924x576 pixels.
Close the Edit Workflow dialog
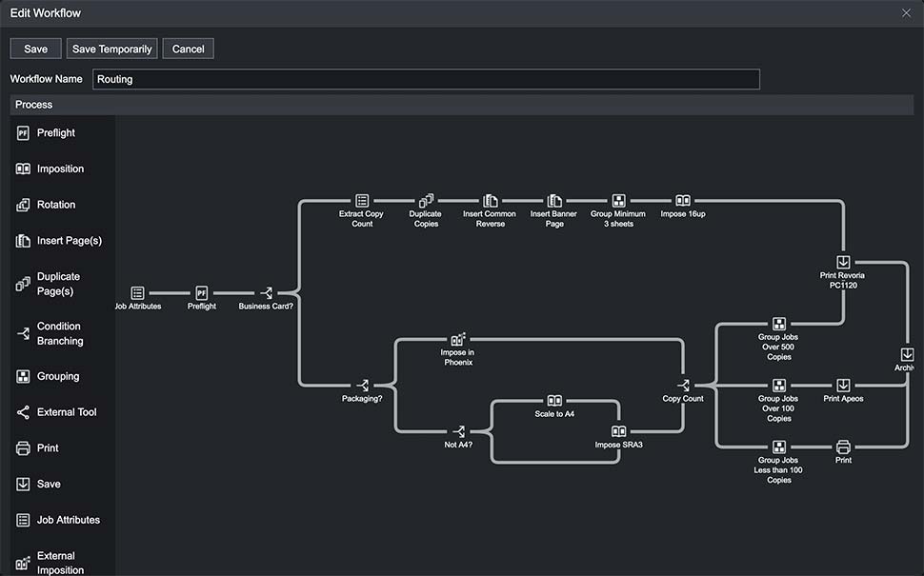tap(906, 13)
